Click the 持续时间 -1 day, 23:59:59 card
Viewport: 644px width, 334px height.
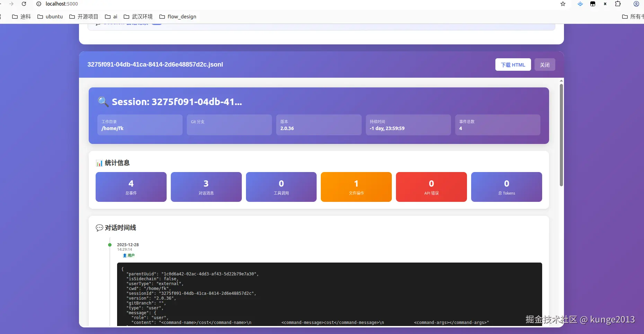(x=408, y=125)
